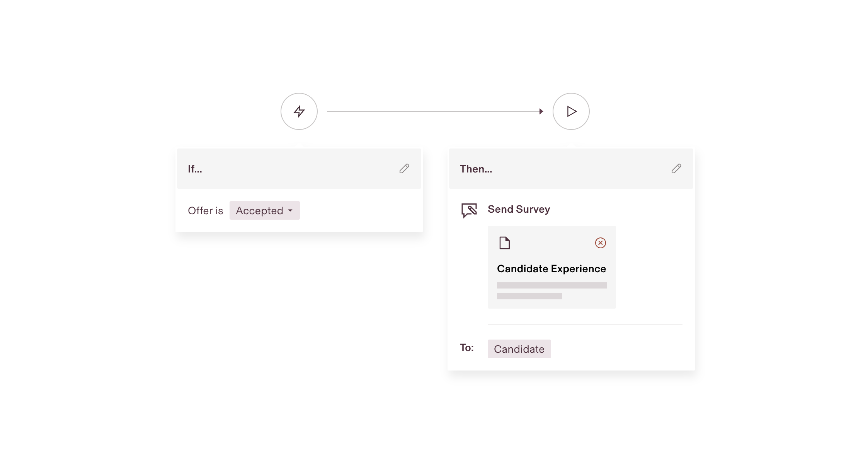Open the Accepted offer status dropdown
The image size is (868, 461).
point(264,210)
